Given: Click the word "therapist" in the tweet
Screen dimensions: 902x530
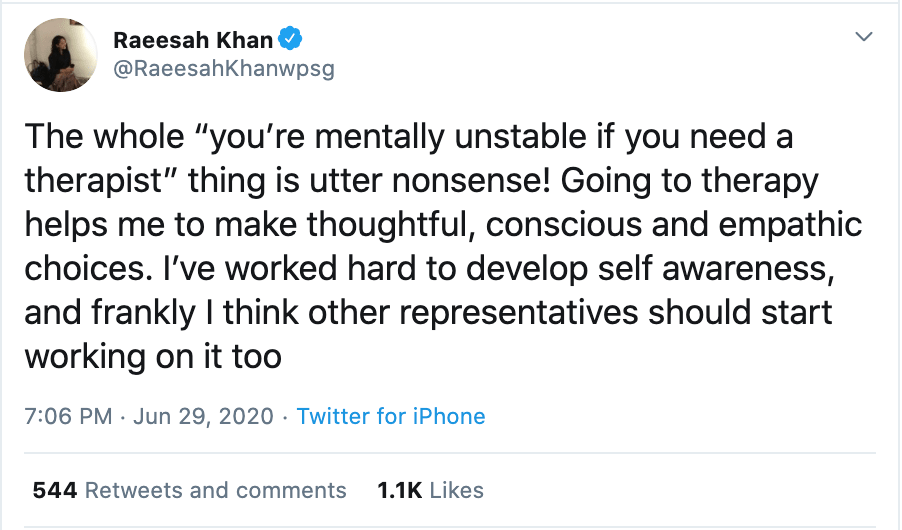Looking at the screenshot, I should [98, 182].
